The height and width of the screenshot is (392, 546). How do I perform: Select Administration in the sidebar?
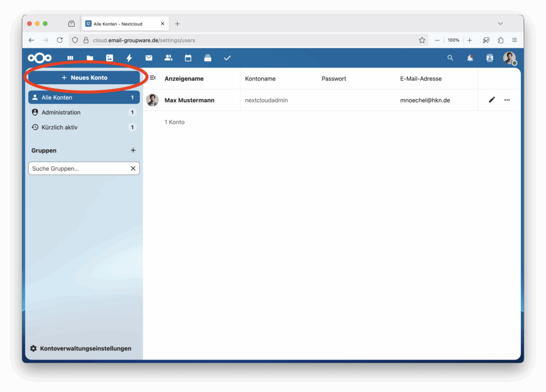coord(84,112)
